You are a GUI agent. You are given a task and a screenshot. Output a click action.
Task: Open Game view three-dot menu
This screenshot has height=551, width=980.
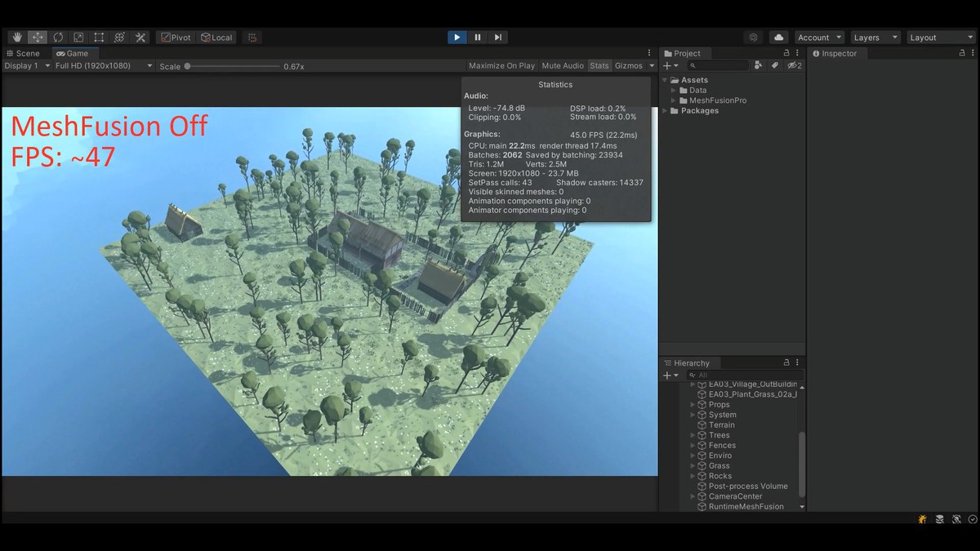649,53
